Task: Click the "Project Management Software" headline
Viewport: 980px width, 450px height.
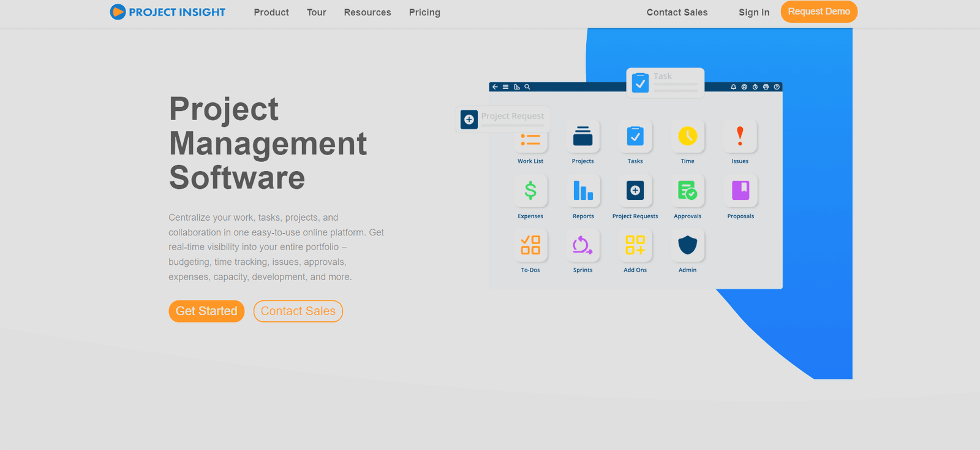Action: pyautogui.click(x=268, y=143)
